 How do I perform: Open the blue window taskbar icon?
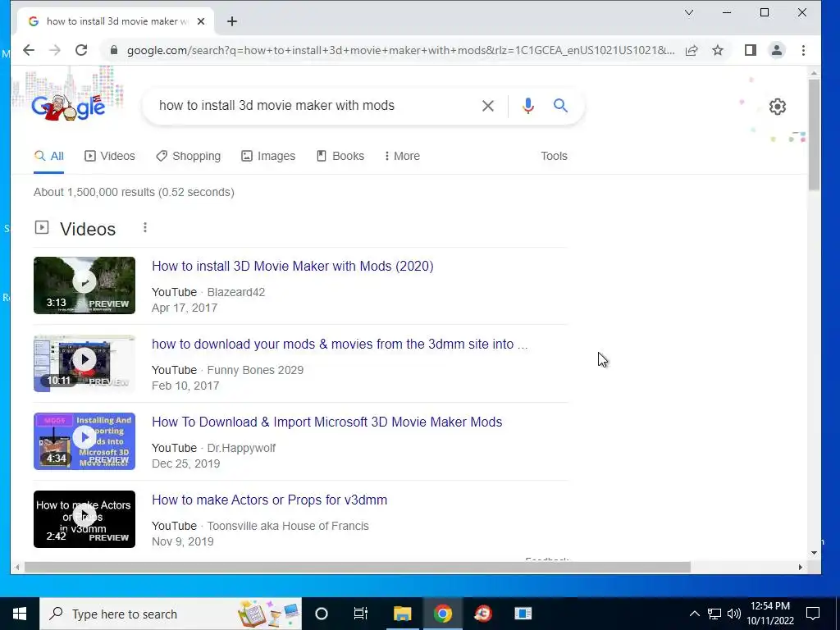[523, 614]
